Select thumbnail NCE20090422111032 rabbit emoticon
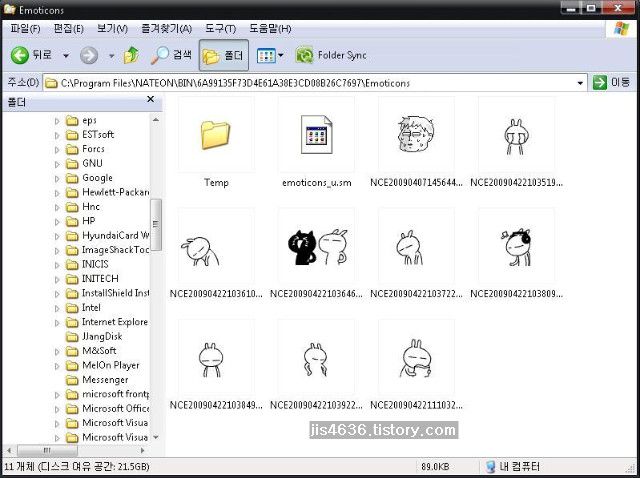The width and height of the screenshot is (640, 478). pyautogui.click(x=416, y=358)
